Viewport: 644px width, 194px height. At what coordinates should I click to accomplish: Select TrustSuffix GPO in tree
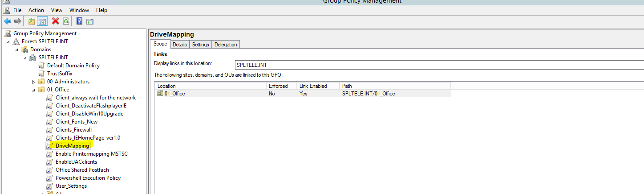coord(60,74)
